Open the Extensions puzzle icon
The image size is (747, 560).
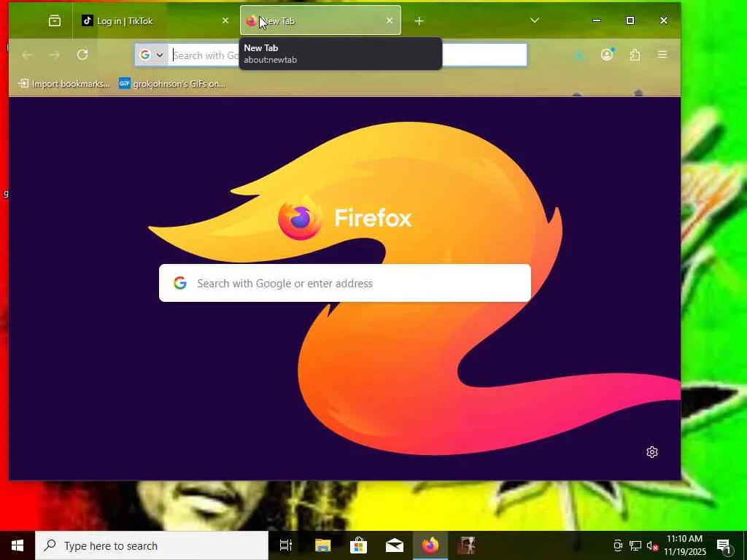pyautogui.click(x=635, y=55)
